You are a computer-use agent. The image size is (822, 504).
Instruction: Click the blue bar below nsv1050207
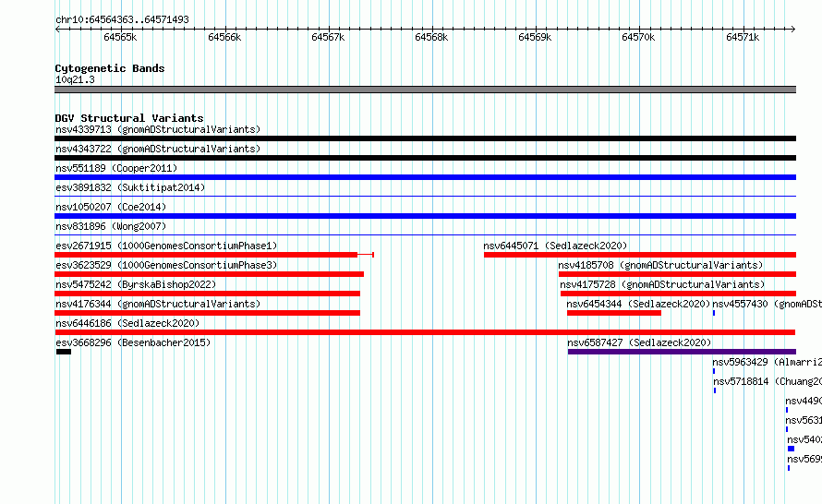coord(425,216)
